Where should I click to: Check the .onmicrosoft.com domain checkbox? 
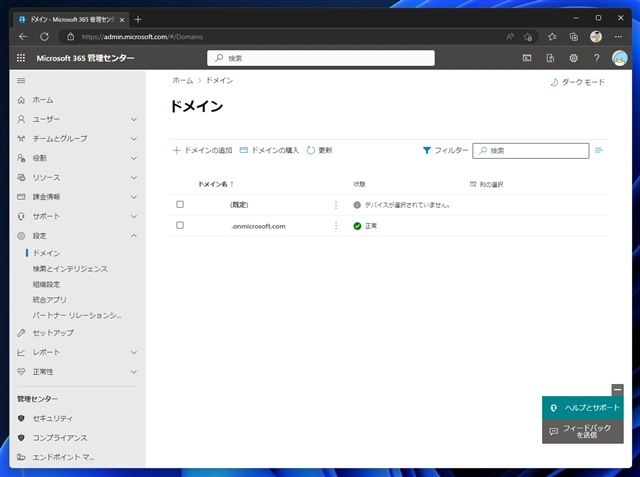click(x=180, y=226)
